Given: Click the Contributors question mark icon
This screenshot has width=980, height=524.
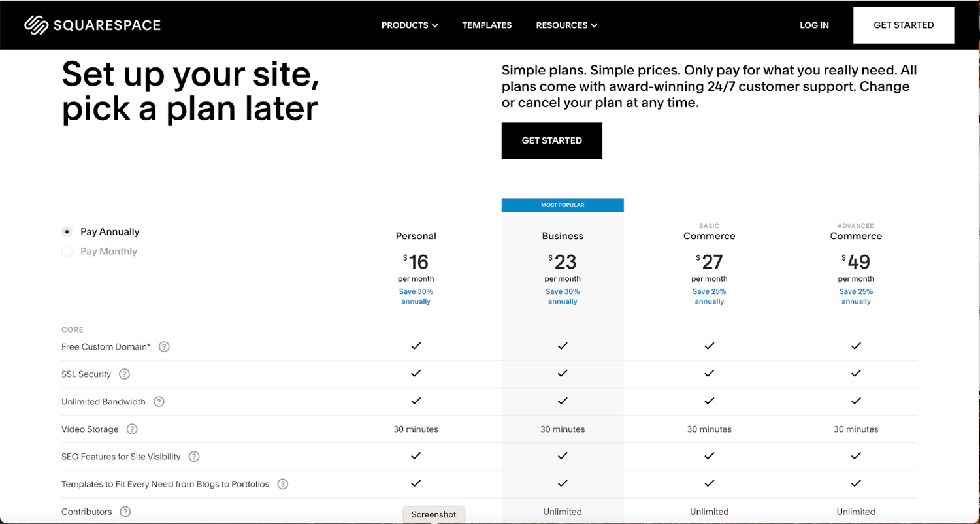Looking at the screenshot, I should (x=125, y=512).
